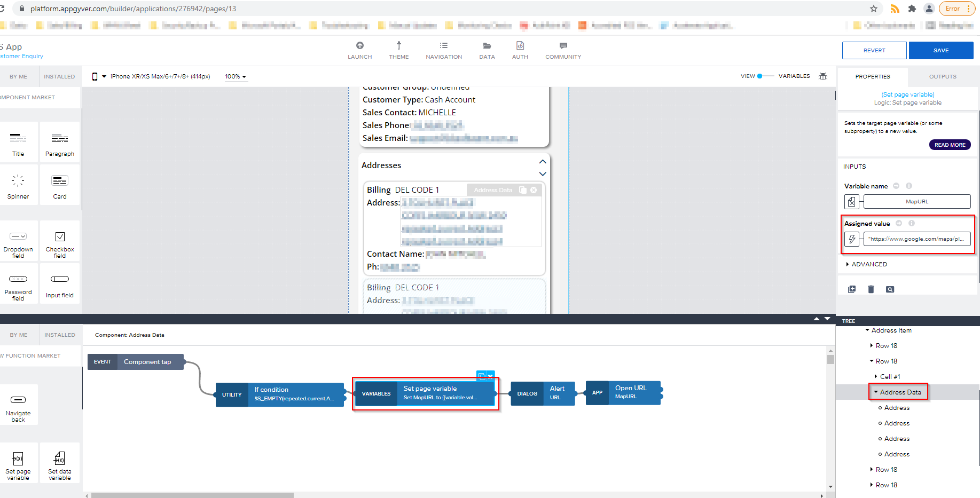Click the arrow icon beside Assigned value
Viewport: 980px width, 498px height.
(899, 223)
